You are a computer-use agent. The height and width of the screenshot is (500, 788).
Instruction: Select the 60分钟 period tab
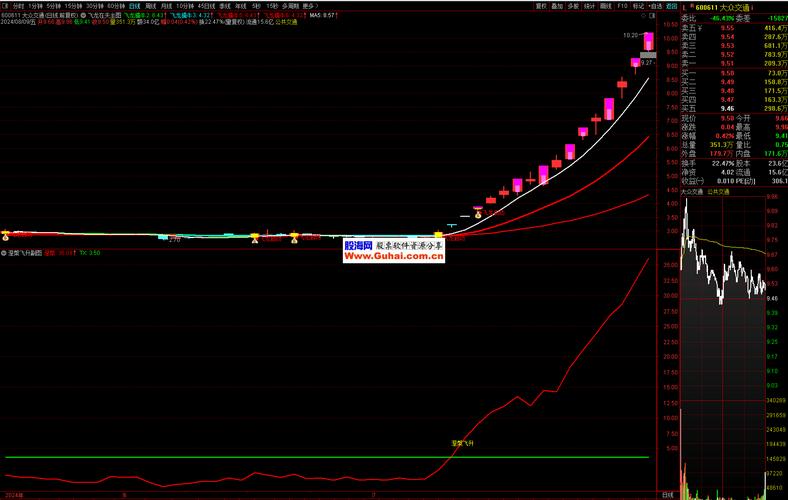(116, 6)
